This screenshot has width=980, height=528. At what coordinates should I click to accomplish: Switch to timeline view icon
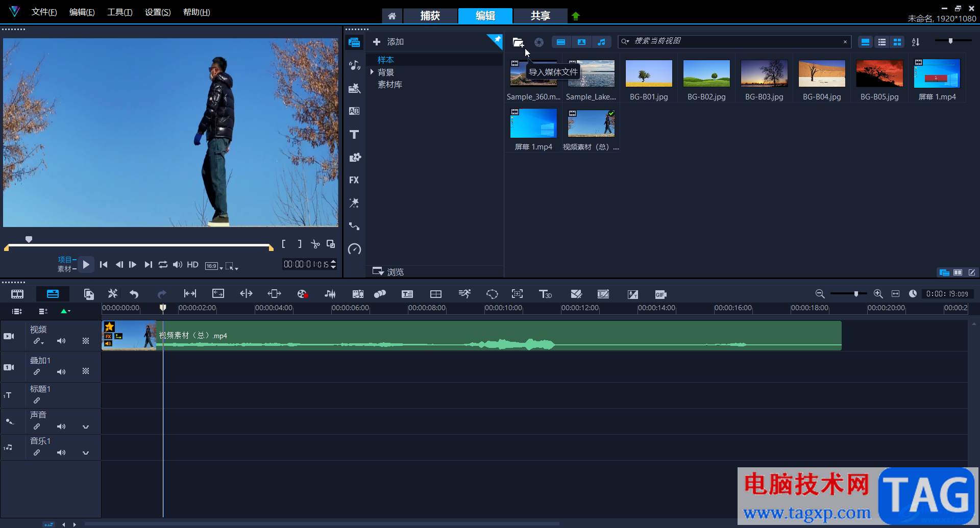53,294
